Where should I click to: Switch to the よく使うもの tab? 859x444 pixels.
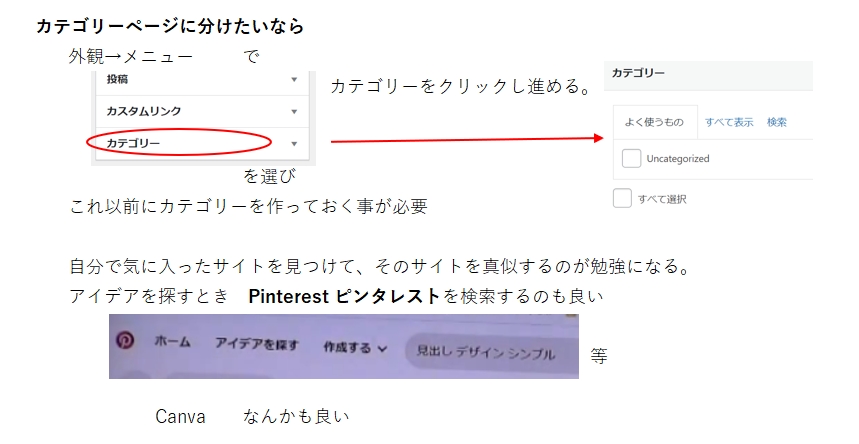click(654, 122)
